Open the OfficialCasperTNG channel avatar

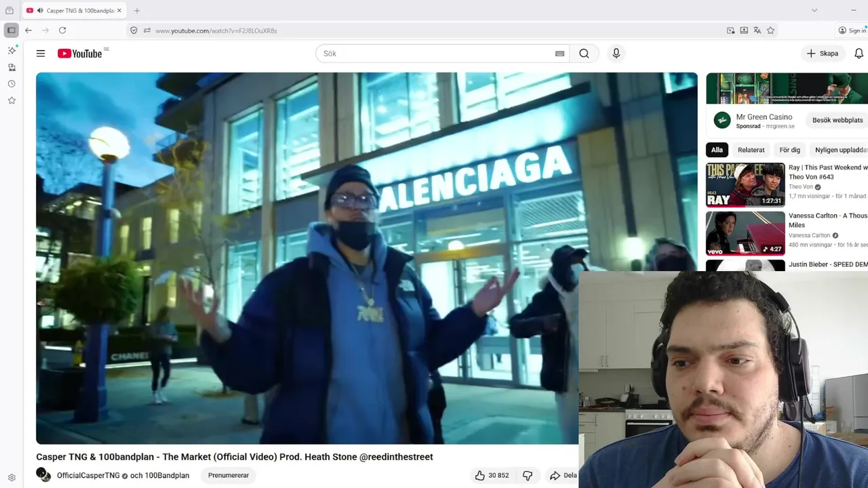click(x=43, y=475)
